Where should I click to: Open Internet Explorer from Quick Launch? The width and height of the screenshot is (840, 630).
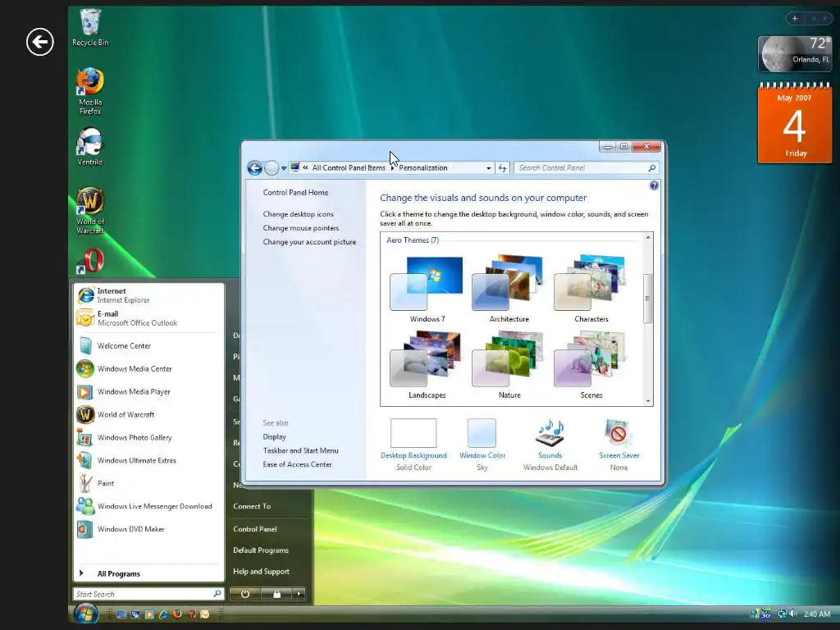pos(163,614)
